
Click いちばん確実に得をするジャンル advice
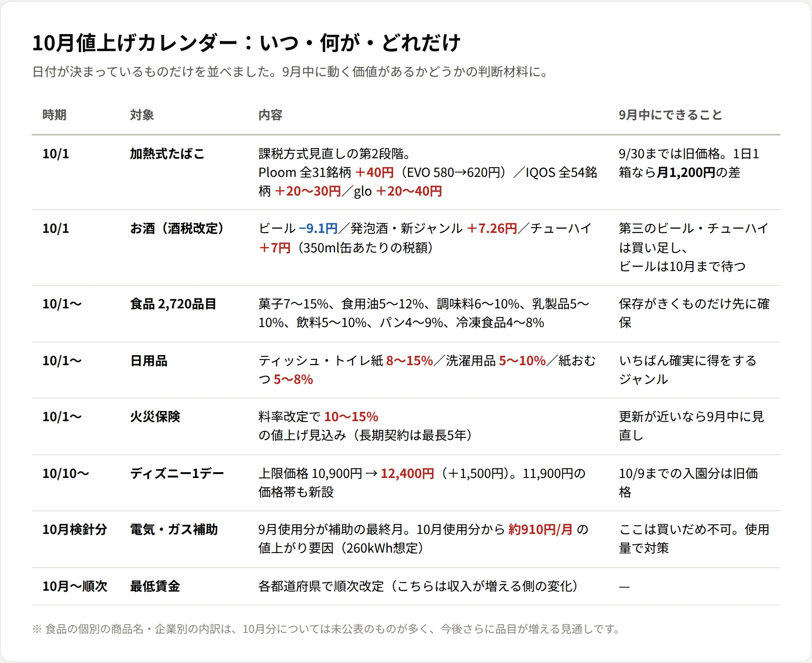pyautogui.click(x=687, y=370)
